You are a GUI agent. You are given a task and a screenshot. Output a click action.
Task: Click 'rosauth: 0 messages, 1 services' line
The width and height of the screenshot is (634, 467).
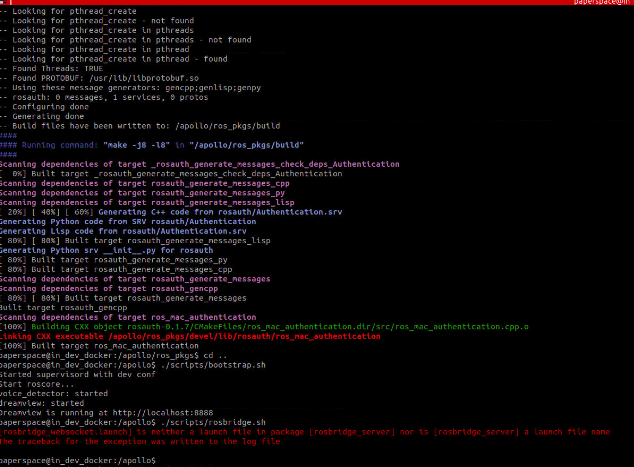(104, 97)
